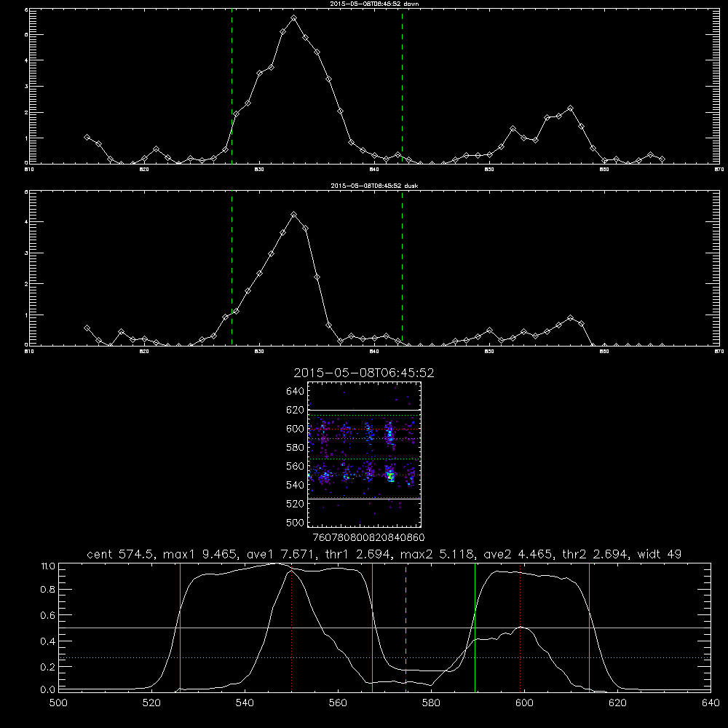Image resolution: width=728 pixels, height=728 pixels.
Task: Click the last diamond marker in dawn plot
Action: tap(662, 159)
